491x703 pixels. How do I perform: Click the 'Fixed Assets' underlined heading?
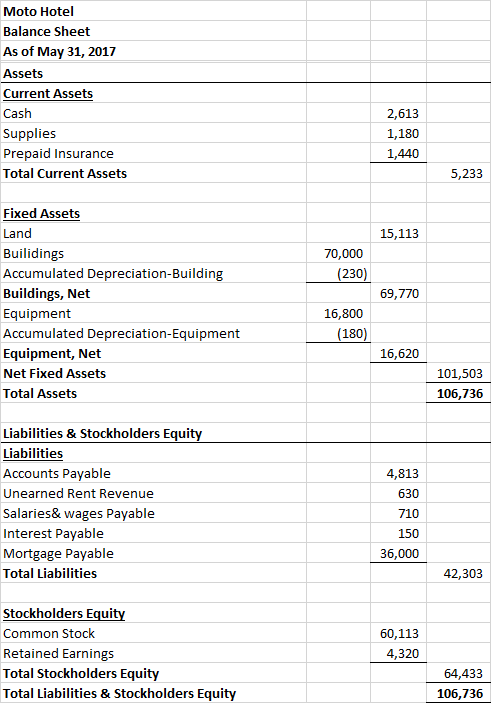click(x=42, y=214)
